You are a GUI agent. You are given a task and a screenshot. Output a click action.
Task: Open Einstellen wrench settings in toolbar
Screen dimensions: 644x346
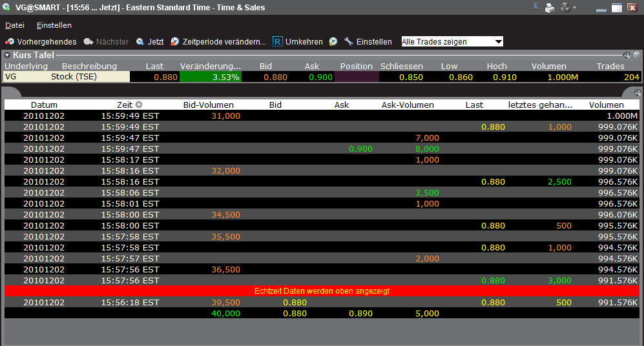click(x=368, y=42)
